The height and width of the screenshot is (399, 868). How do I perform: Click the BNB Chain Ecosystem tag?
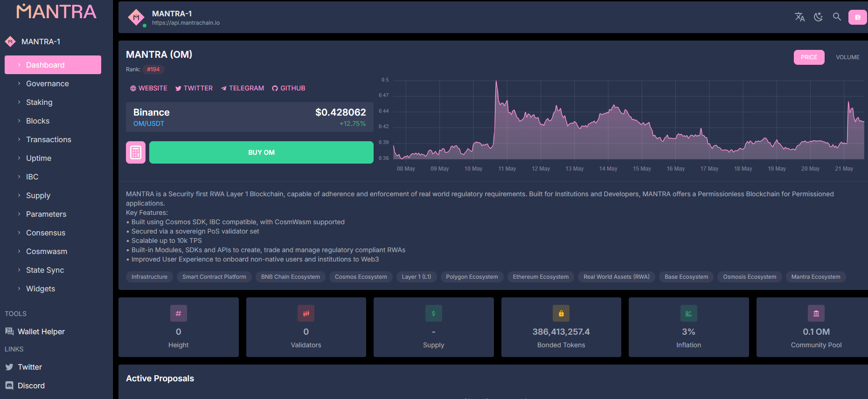(291, 277)
